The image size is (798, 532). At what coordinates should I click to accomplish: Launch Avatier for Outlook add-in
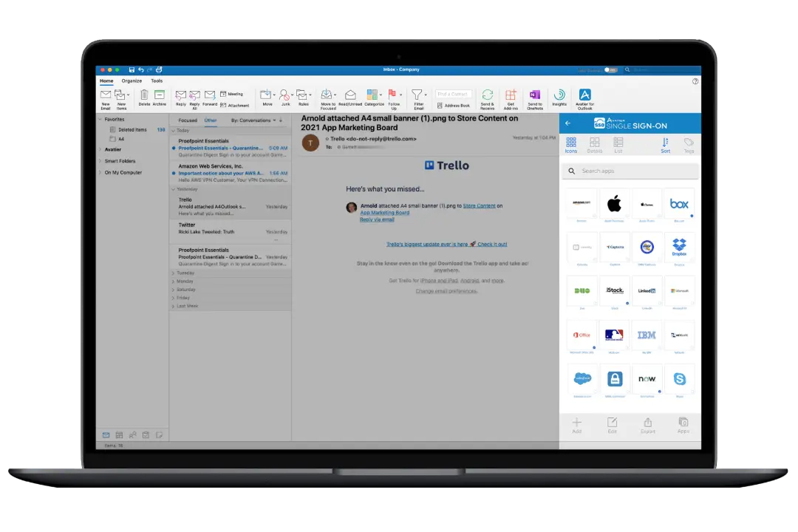tap(584, 99)
